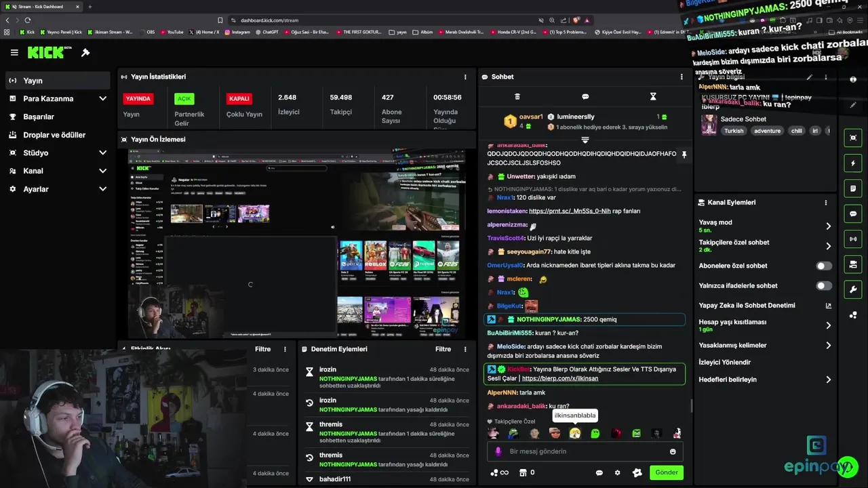Open Etkinlik Akışı options menu
This screenshot has width=868, height=488.
pyautogui.click(x=285, y=349)
